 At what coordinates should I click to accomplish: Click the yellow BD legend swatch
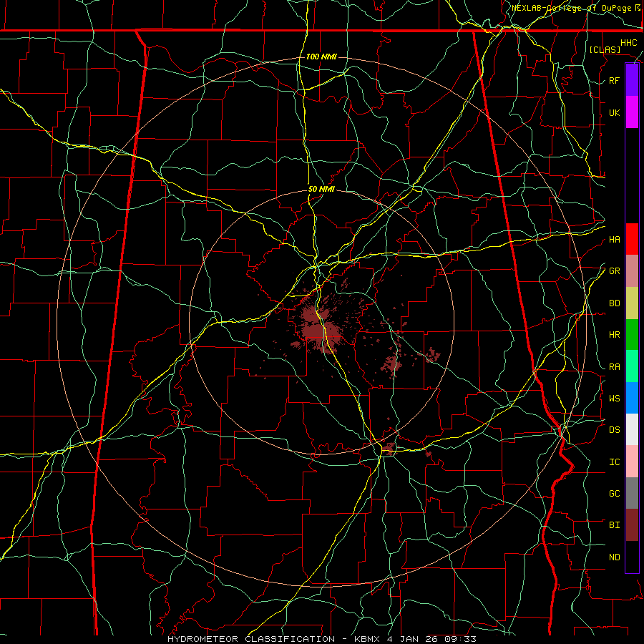pyautogui.click(x=632, y=303)
